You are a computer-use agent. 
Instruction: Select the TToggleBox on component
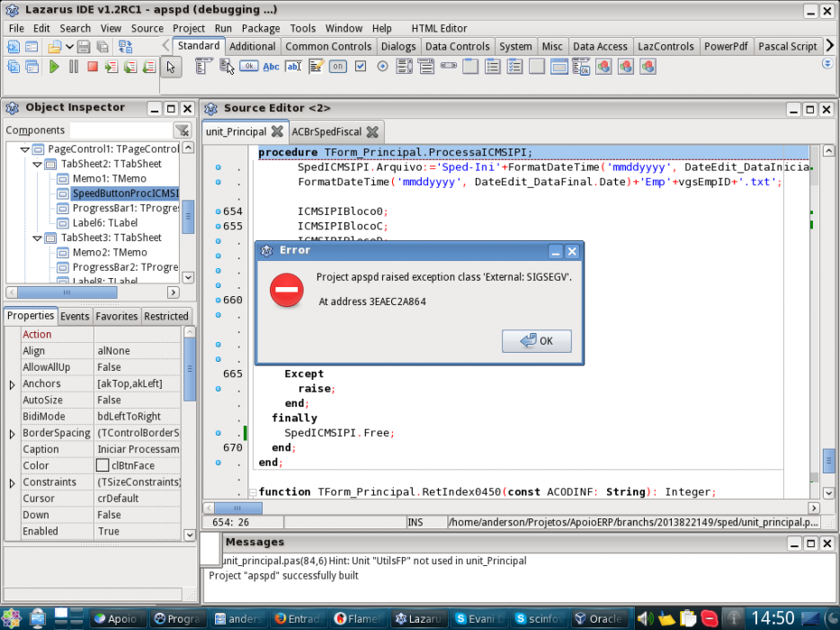(337, 67)
